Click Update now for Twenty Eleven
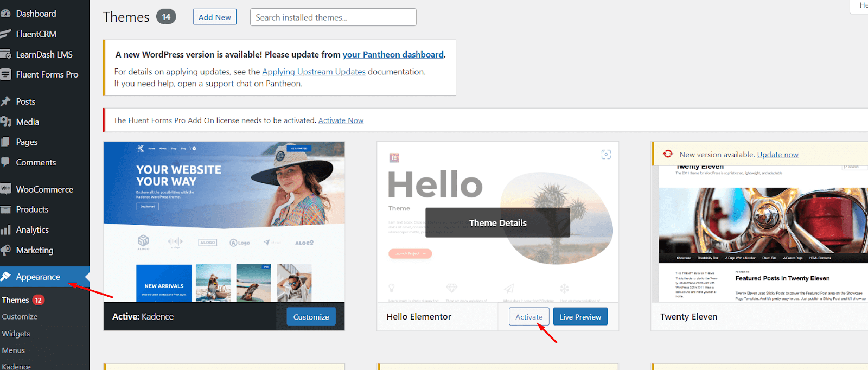The width and height of the screenshot is (868, 370). click(x=777, y=155)
